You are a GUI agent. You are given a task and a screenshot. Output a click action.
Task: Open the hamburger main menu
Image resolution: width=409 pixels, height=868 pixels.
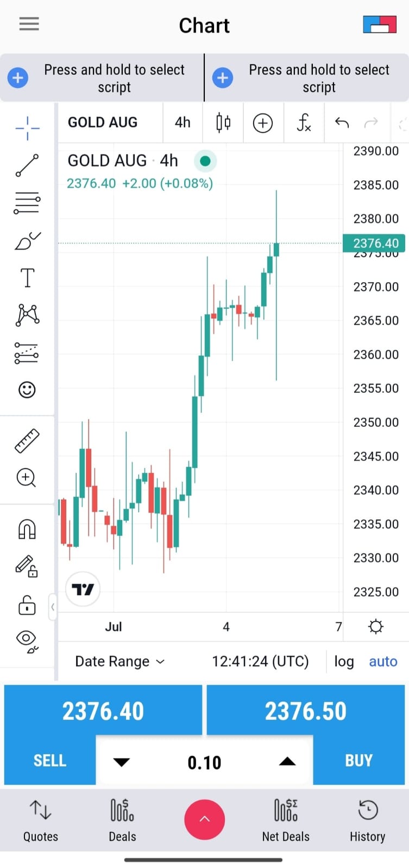[x=29, y=24]
